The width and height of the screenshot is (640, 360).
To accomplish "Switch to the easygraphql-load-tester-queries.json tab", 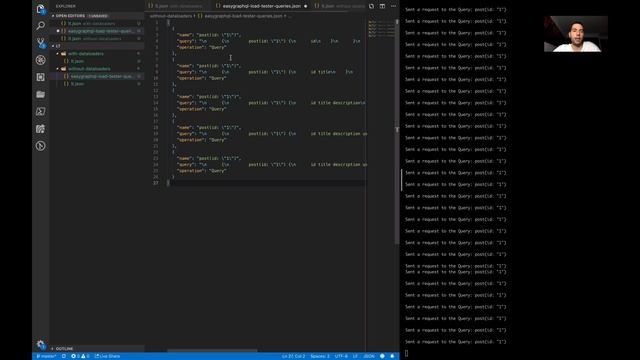I will click(261, 6).
